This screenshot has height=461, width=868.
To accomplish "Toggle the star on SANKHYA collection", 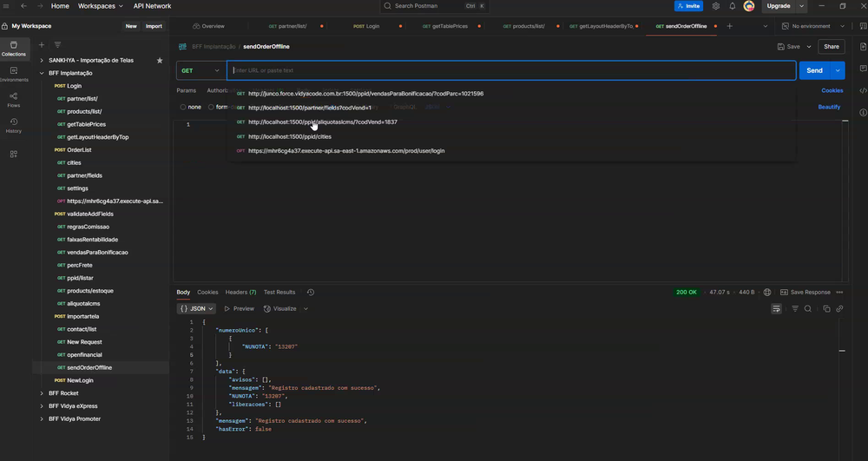I will click(160, 60).
